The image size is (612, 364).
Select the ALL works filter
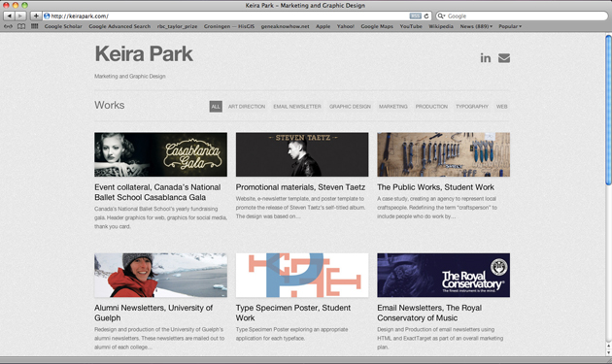tap(216, 107)
